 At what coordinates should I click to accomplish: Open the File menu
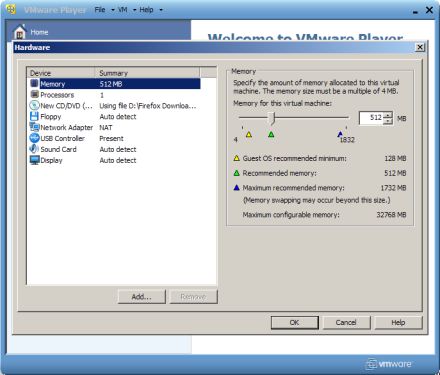tap(100, 10)
